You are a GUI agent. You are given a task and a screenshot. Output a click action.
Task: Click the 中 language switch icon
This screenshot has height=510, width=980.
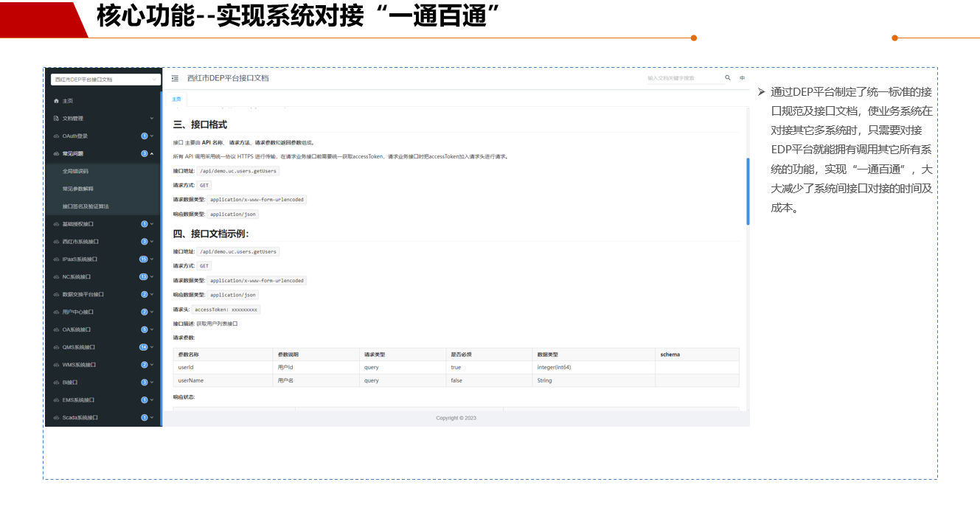point(742,78)
